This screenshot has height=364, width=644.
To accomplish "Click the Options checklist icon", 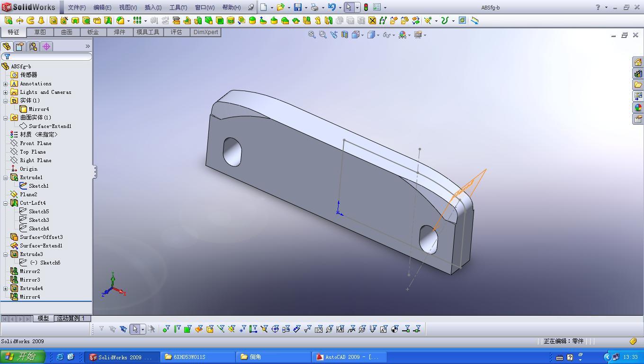I will click(377, 7).
